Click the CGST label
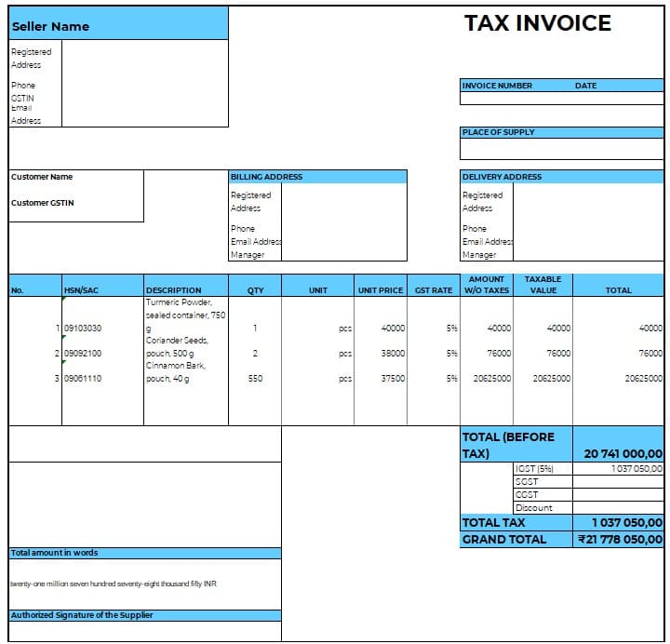670x644 pixels. click(527, 494)
